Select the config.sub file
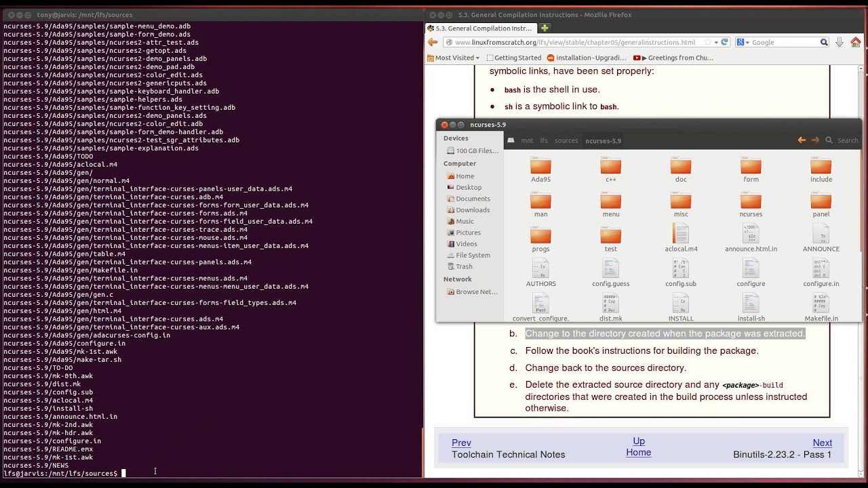This screenshot has height=488, width=868. [681, 272]
